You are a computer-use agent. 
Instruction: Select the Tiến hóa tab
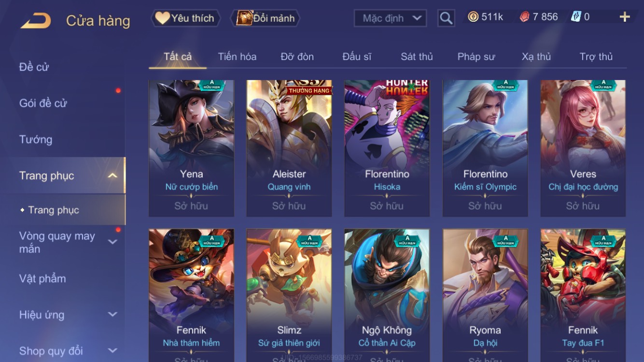tap(237, 56)
